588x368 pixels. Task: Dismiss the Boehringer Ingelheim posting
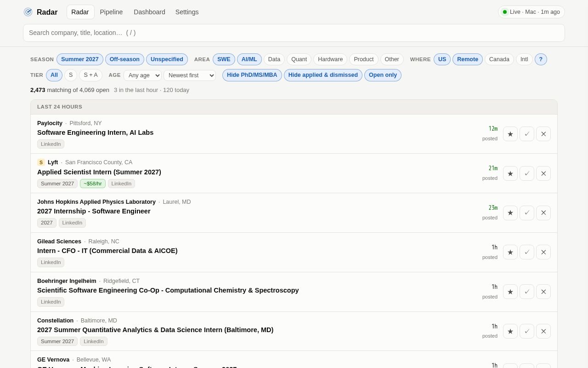point(543,292)
